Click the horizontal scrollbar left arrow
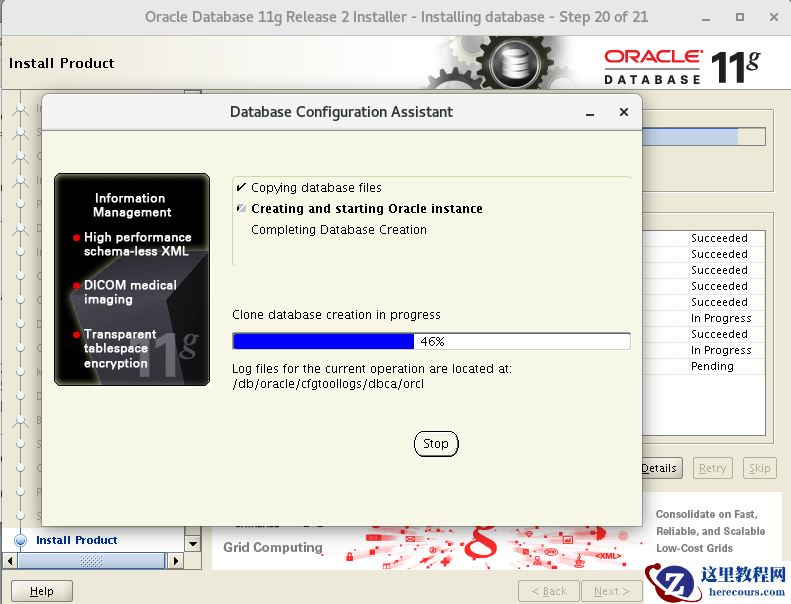 tap(10, 561)
